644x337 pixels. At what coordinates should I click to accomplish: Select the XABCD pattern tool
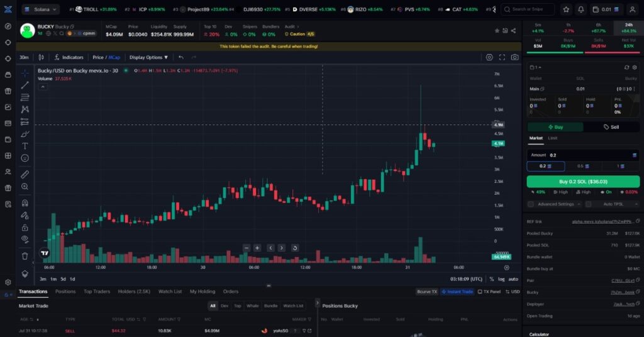tap(25, 109)
